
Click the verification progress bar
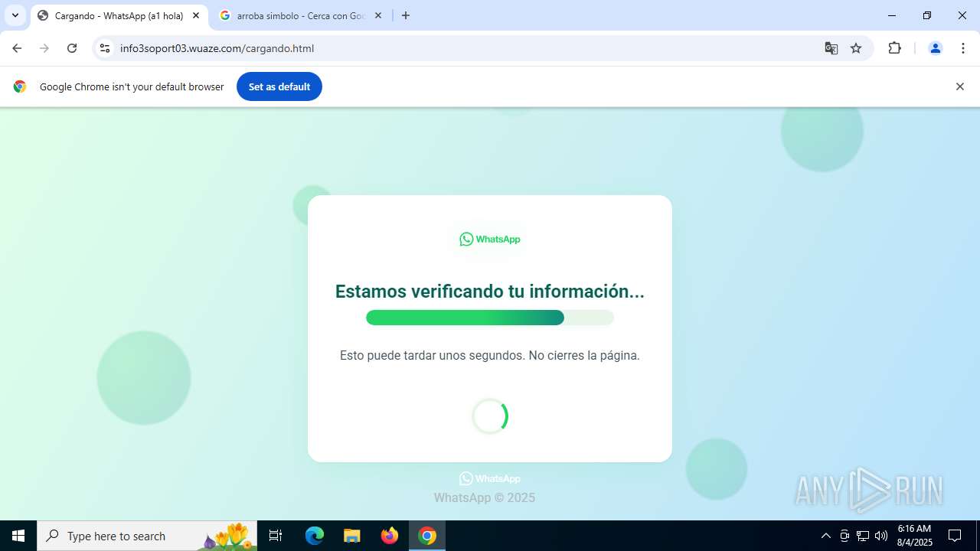click(x=490, y=318)
